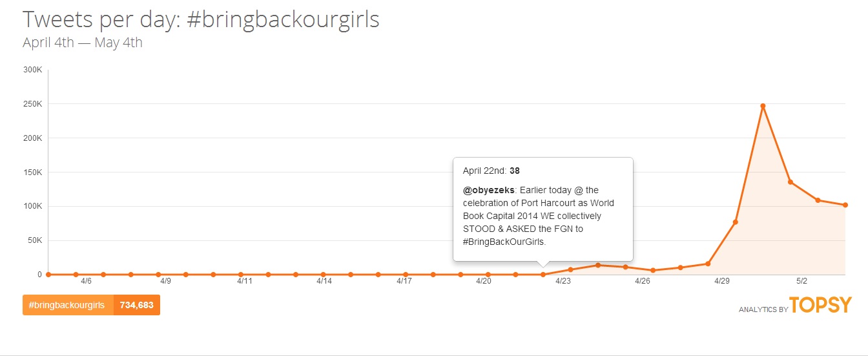Click the 5/2 x-axis date label
868x356 pixels.
pos(801,281)
